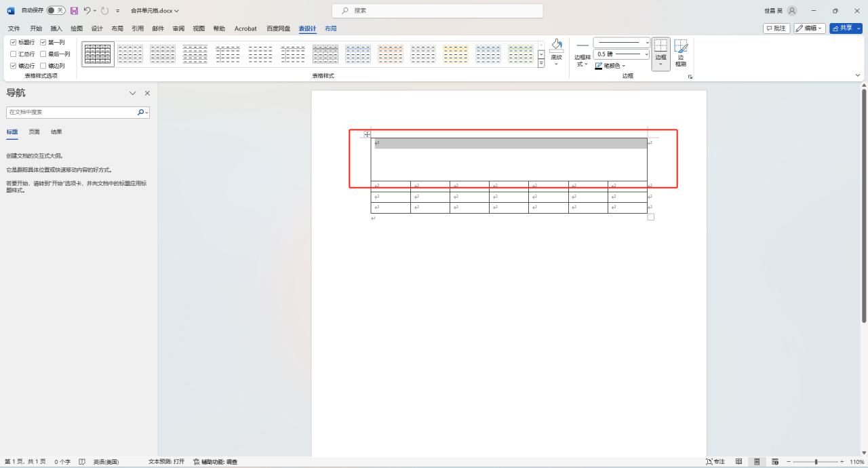Click 辅助功能: 调查 in status bar

pyautogui.click(x=215, y=462)
